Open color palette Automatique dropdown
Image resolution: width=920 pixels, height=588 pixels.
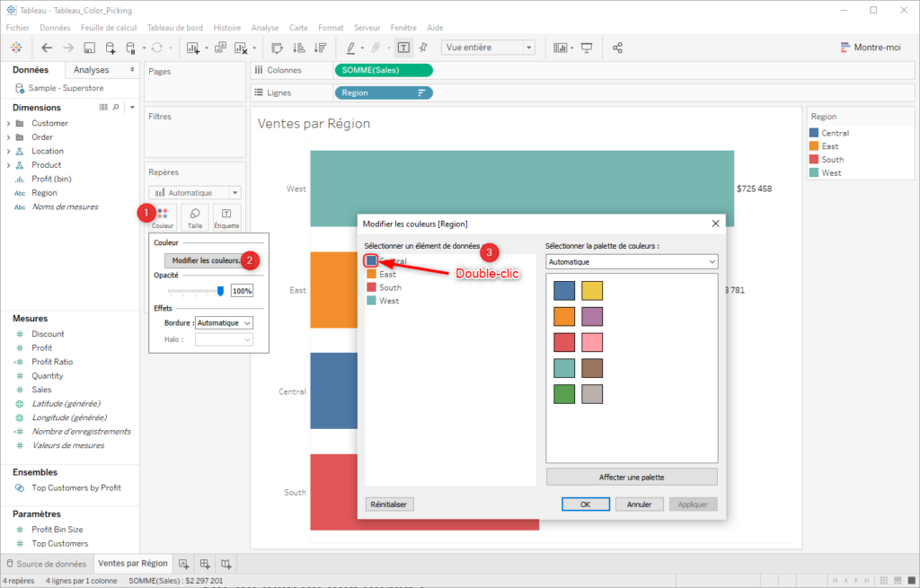(632, 262)
